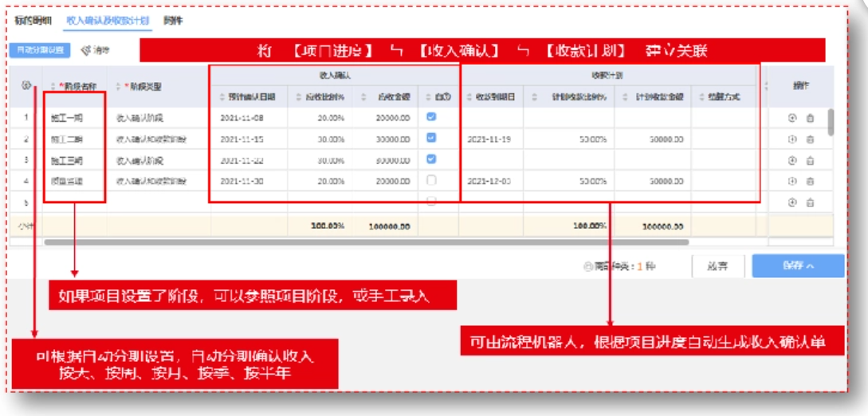868x416 pixels.
Task: Click the insert-row icon in row 1
Action: pyautogui.click(x=792, y=118)
